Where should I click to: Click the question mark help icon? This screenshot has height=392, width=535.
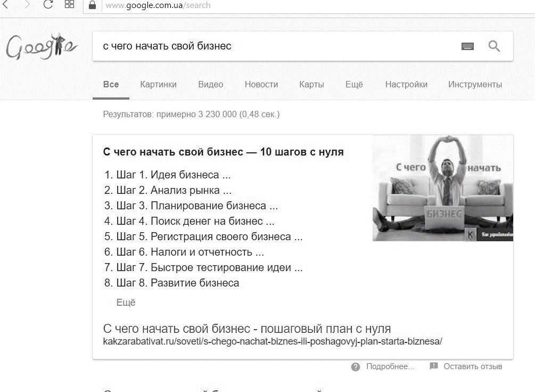[x=356, y=367]
